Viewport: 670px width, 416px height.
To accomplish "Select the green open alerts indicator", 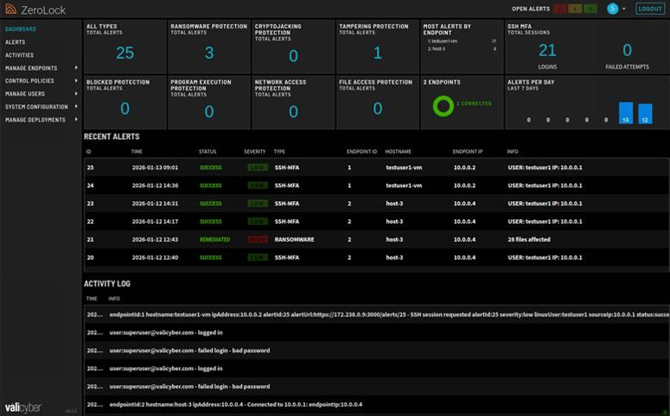I will pyautogui.click(x=590, y=9).
